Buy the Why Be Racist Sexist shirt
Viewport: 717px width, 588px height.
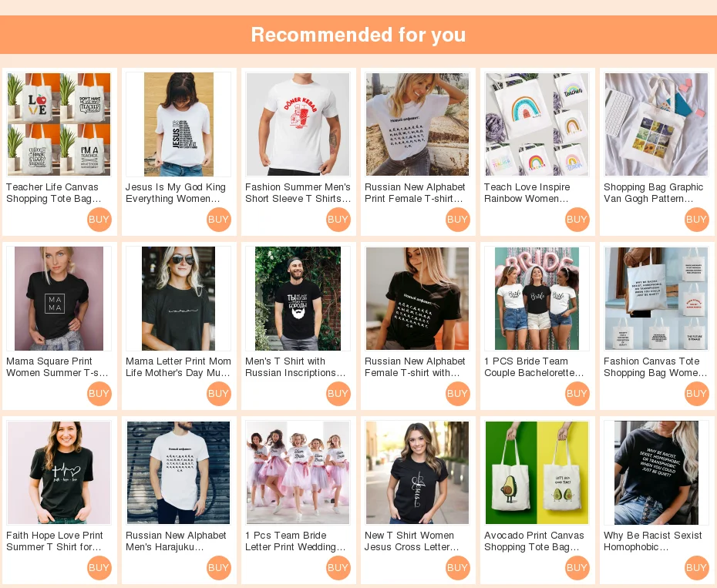pos(696,568)
